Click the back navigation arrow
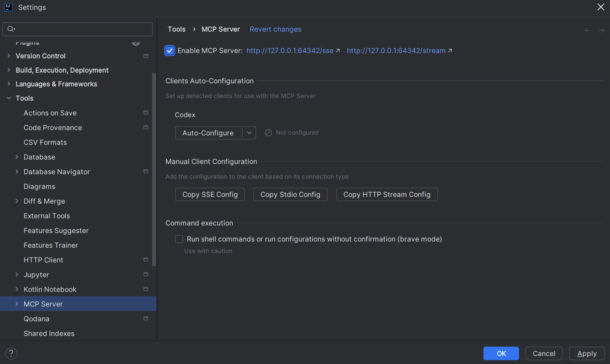 (x=588, y=30)
